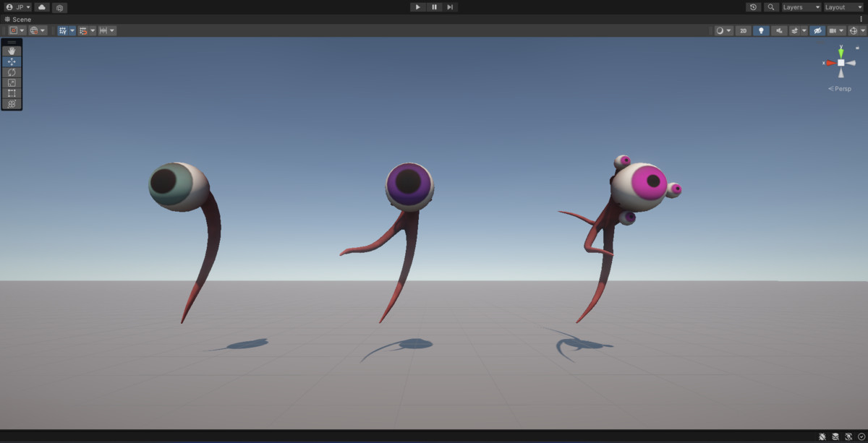Toggle grid visibility on Y axis
This screenshot has width=868, height=443.
63,31
